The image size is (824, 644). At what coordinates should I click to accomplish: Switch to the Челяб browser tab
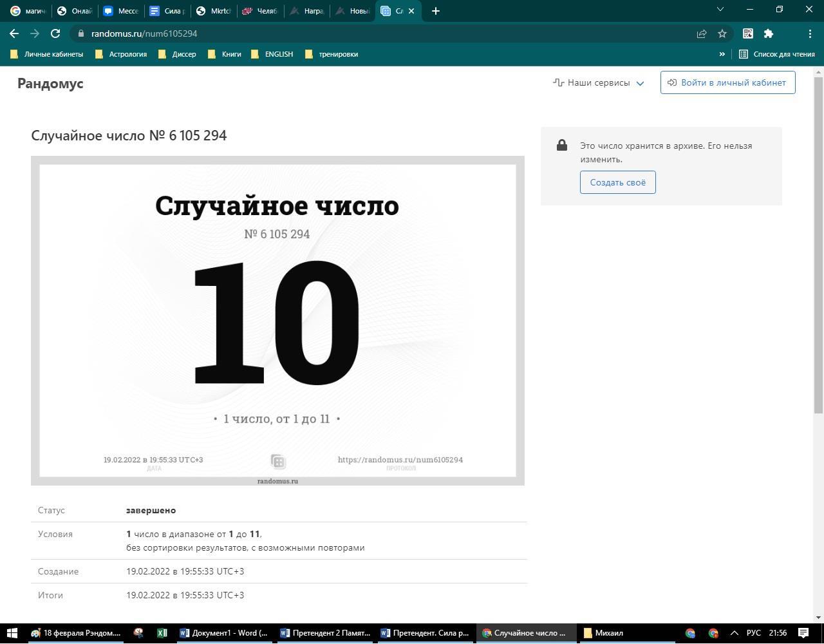260,11
